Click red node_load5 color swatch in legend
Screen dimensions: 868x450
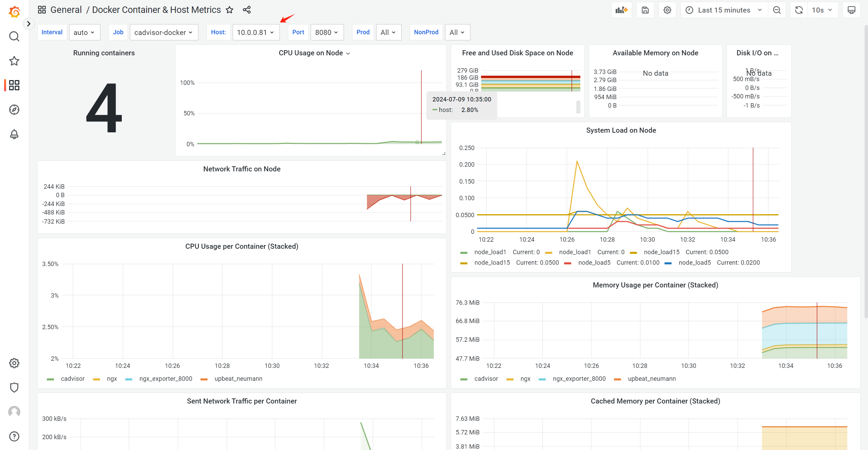(567, 263)
